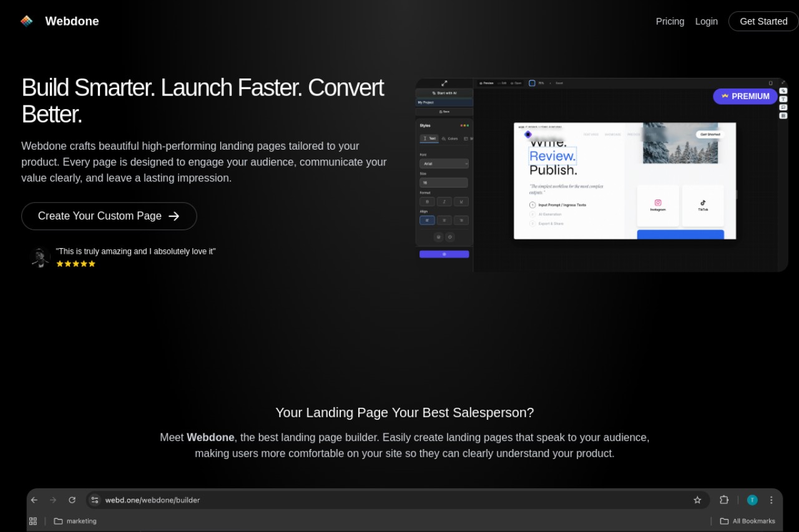Click the teal profile avatar in embedded browser
The height and width of the screenshot is (532, 799).
click(x=752, y=500)
